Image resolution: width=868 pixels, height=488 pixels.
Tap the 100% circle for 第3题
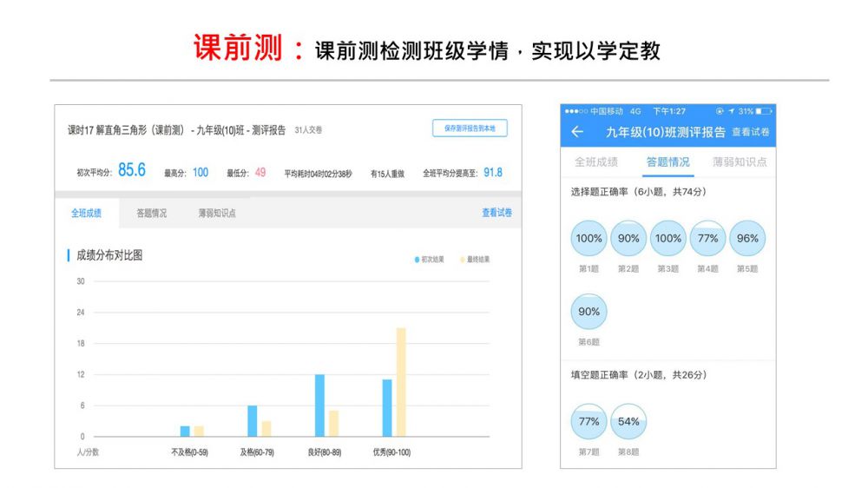[x=668, y=238]
